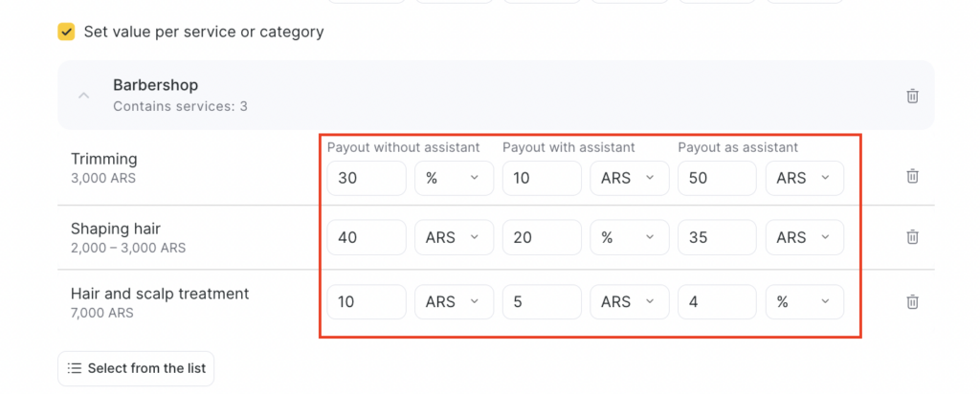The height and width of the screenshot is (394, 980).
Task: Change Shaping hair payout without assistant unit
Action: [x=454, y=237]
